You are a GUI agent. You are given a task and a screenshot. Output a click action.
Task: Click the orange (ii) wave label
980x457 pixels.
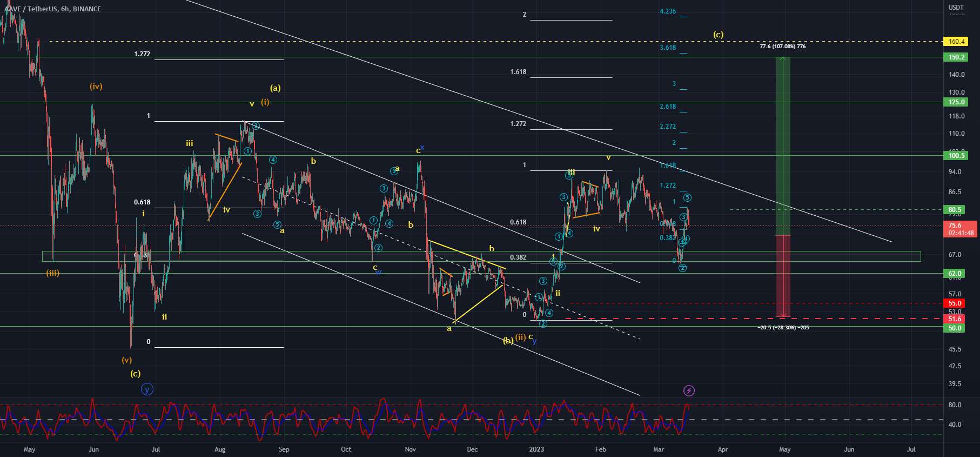coord(520,337)
